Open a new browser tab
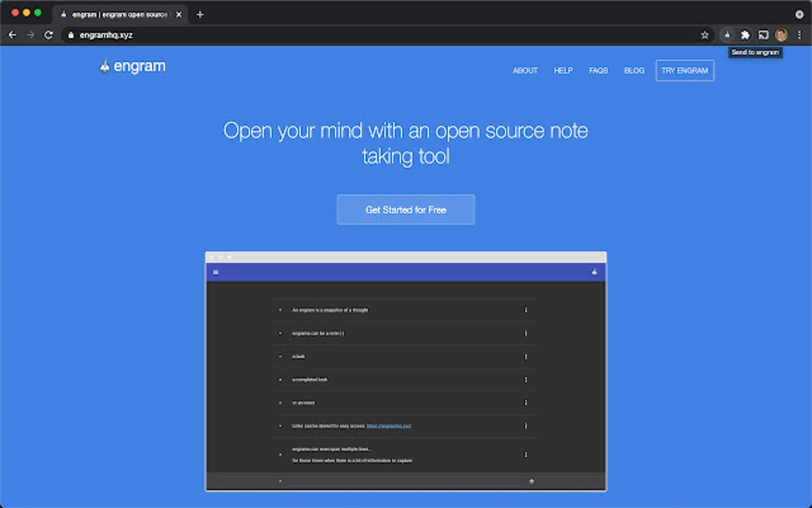812x508 pixels. coord(200,14)
